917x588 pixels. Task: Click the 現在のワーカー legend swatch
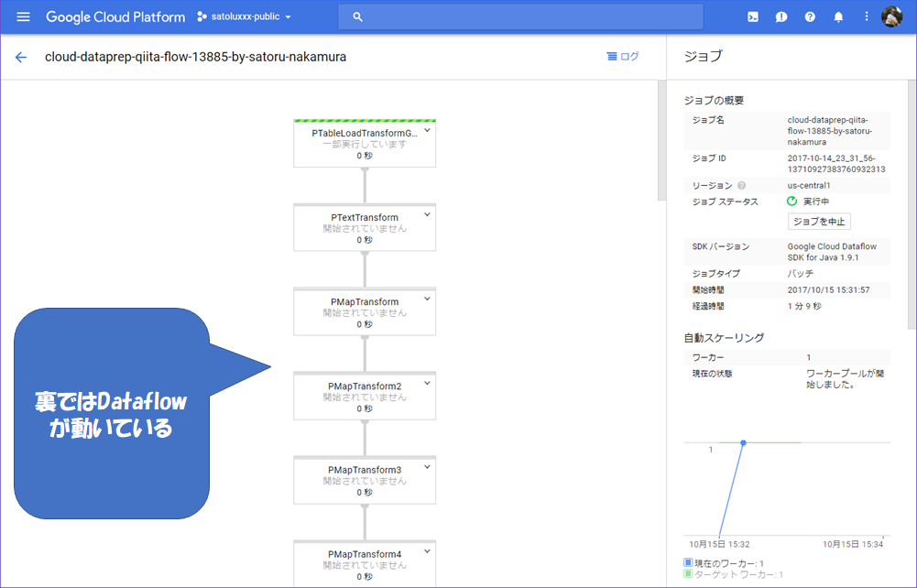pos(688,562)
